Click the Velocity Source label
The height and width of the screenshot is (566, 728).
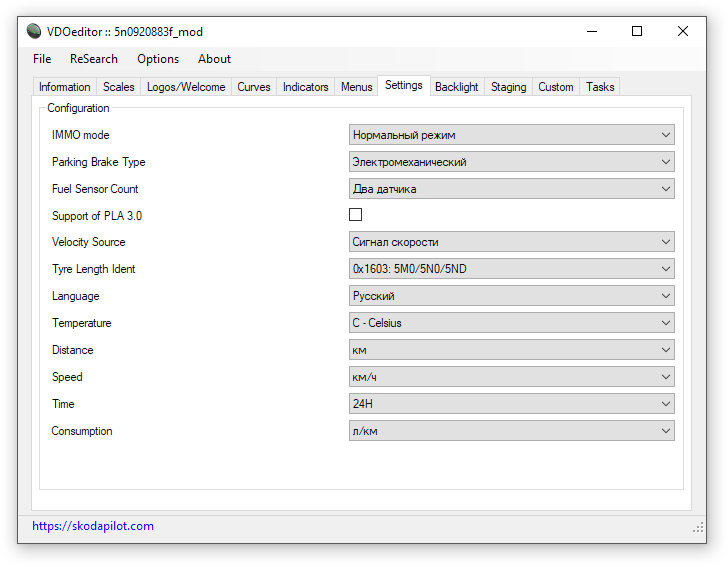pos(89,242)
